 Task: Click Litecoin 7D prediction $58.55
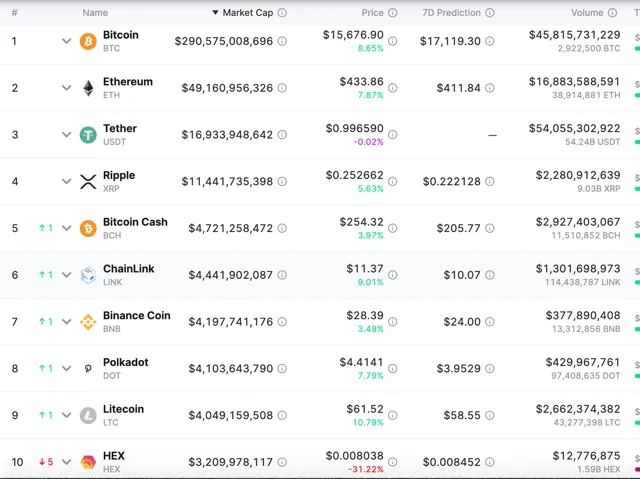[x=462, y=415]
